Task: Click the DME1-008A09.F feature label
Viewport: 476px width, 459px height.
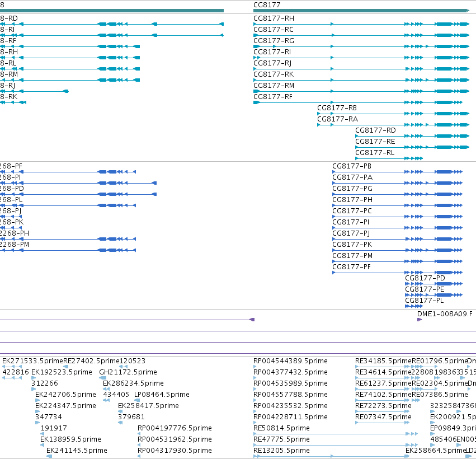Action: (445, 315)
